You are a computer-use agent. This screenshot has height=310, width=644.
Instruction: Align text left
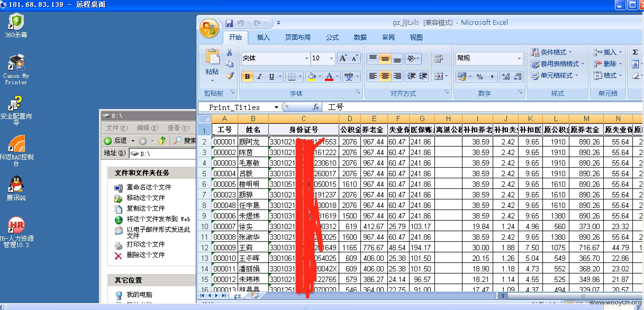(x=373, y=76)
